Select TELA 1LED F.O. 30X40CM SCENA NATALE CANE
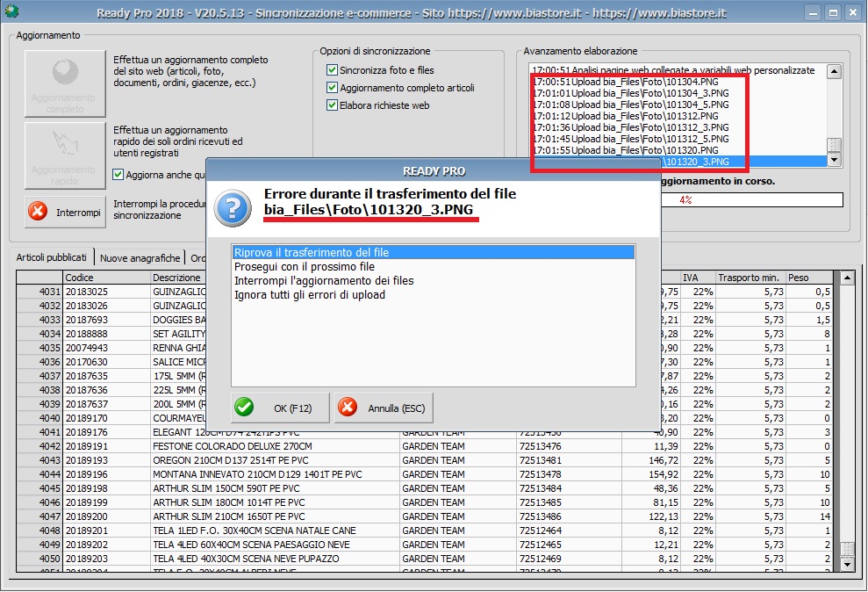The image size is (868, 592). [x=255, y=531]
